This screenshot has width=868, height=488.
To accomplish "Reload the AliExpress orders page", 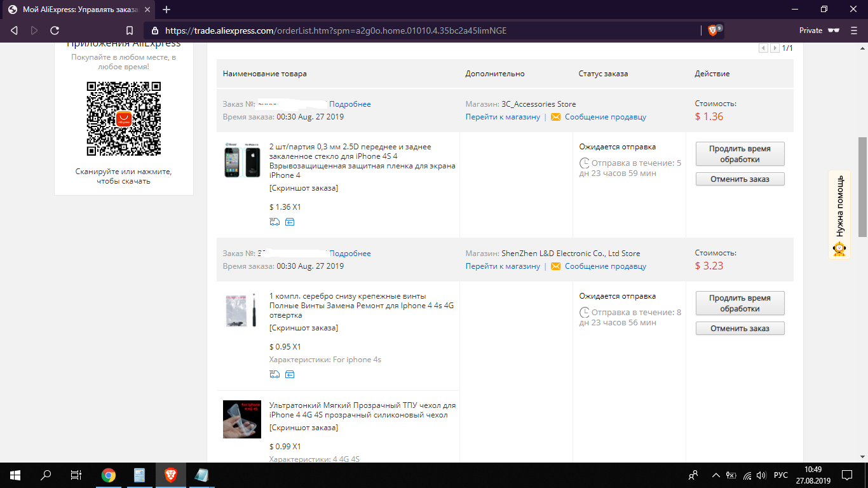I will coord(55,30).
